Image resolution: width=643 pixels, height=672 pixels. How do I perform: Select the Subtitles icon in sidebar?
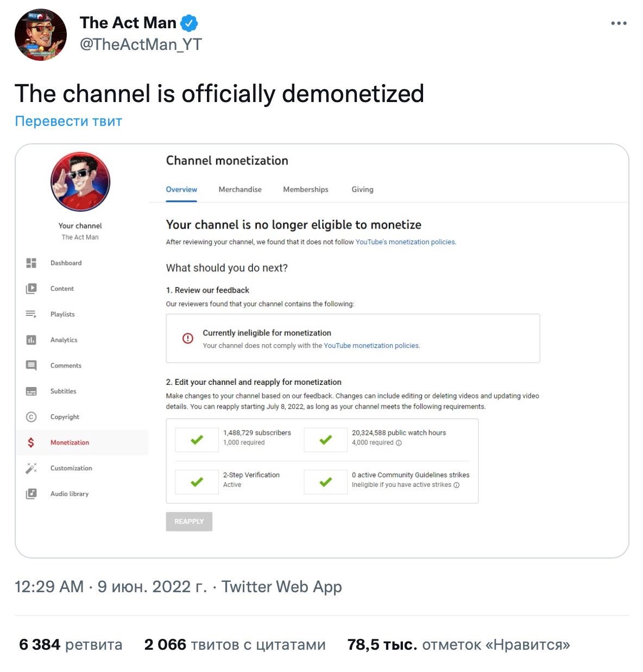click(x=31, y=391)
